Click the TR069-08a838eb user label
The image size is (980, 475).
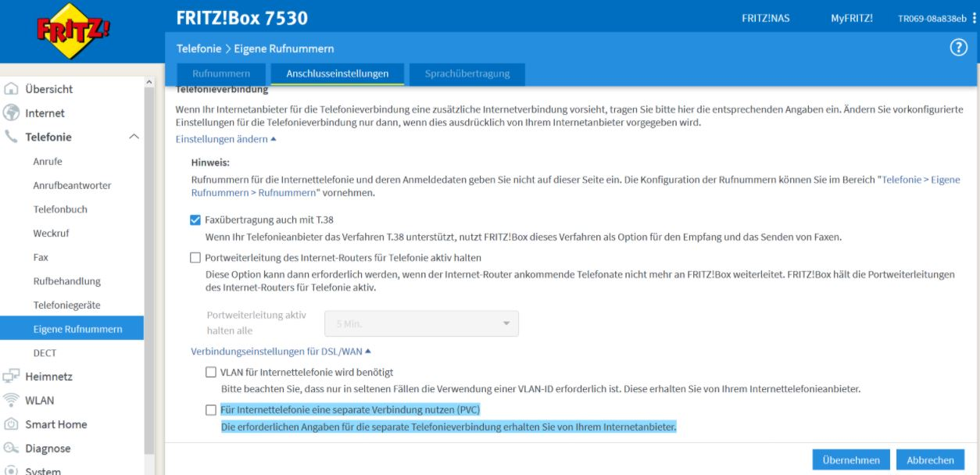tap(932, 18)
